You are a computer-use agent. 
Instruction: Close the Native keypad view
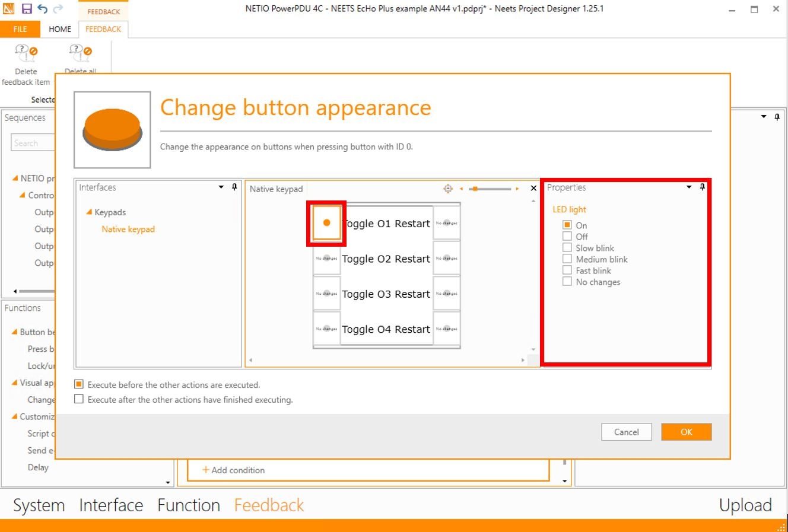533,189
